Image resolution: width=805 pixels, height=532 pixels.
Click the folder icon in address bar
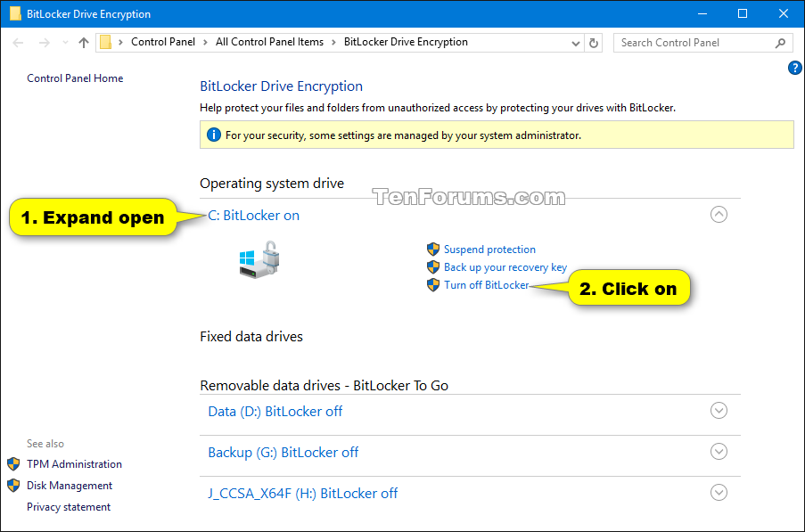coord(106,42)
